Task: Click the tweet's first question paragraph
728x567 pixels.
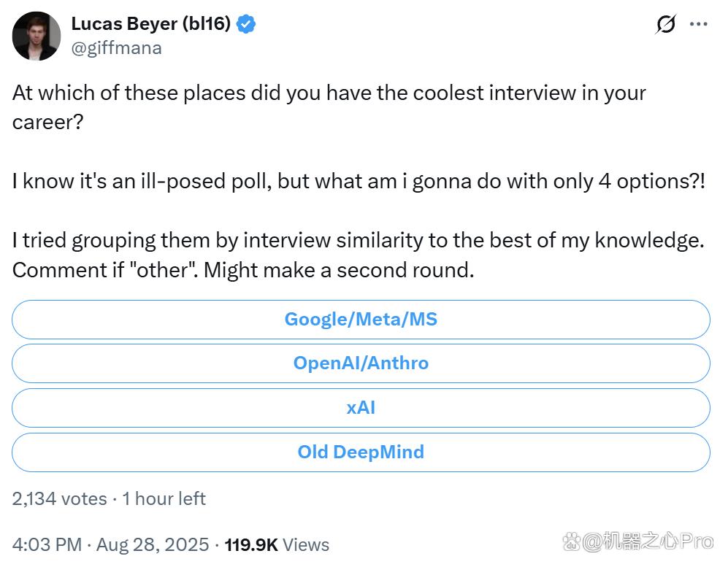Action: coord(329,108)
